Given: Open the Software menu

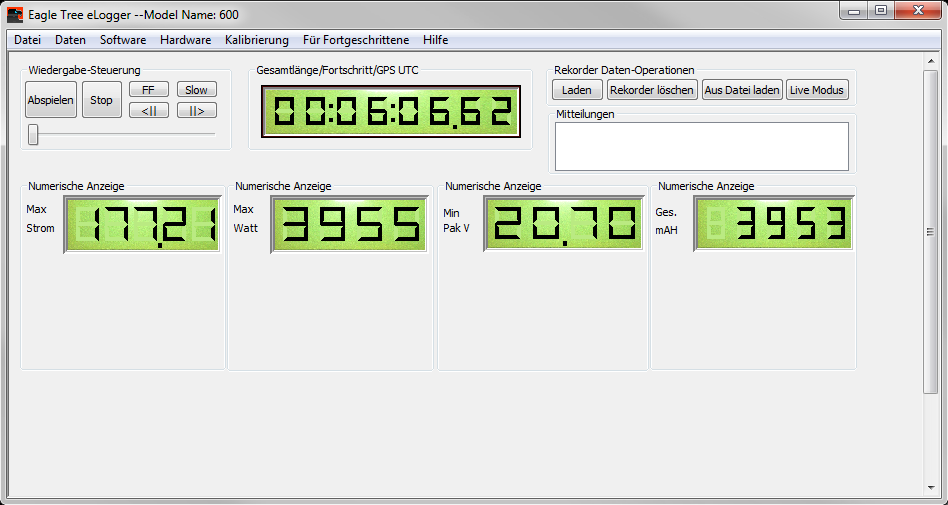Looking at the screenshot, I should tap(123, 40).
